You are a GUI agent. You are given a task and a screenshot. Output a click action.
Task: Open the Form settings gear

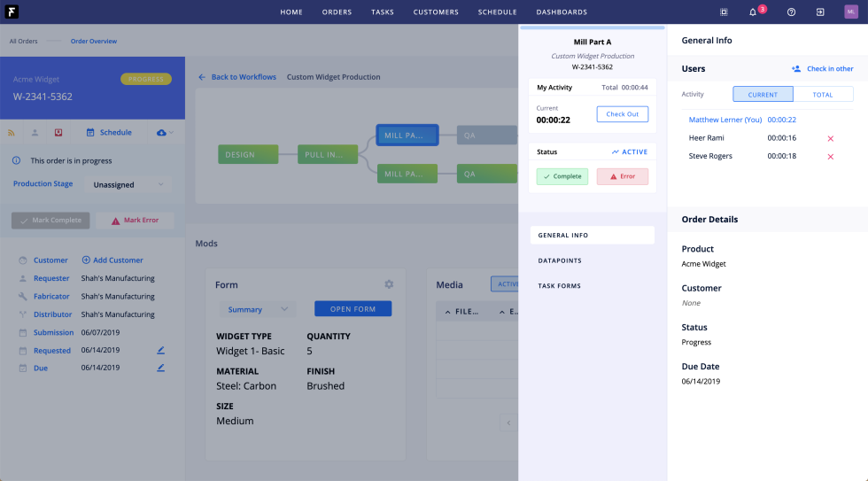(388, 284)
